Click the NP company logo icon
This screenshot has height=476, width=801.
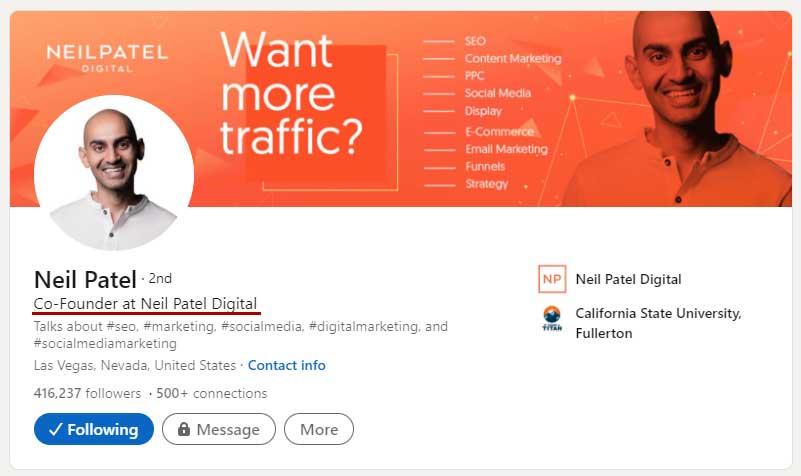[x=551, y=279]
